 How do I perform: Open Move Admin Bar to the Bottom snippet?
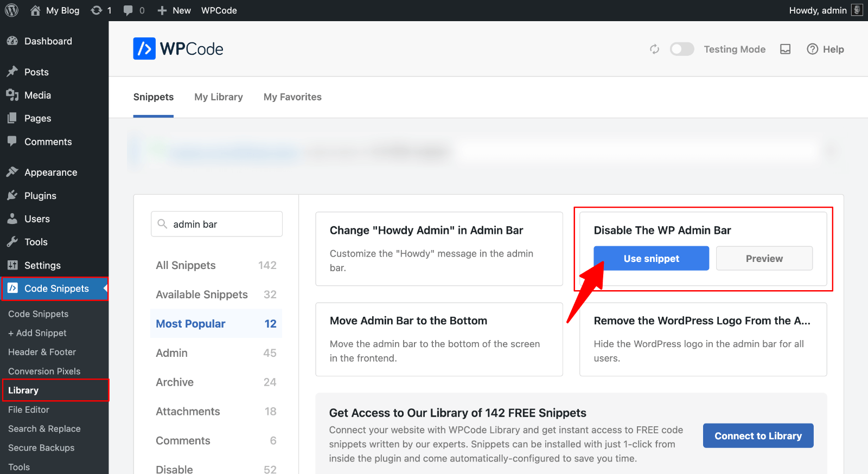[x=439, y=340]
